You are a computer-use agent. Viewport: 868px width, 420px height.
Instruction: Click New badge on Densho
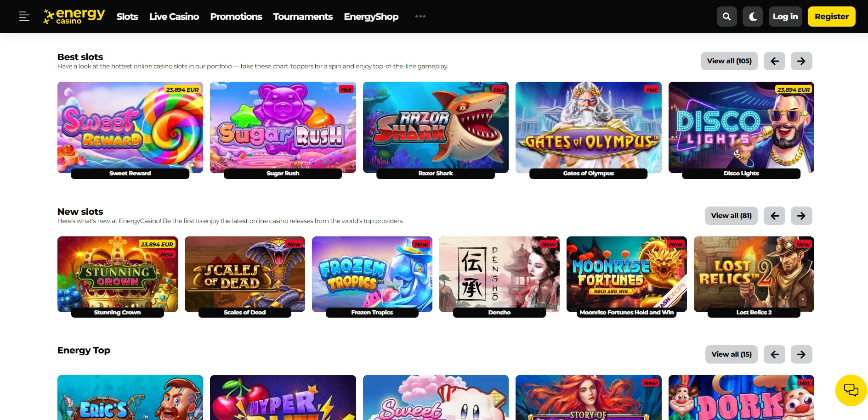(x=549, y=244)
